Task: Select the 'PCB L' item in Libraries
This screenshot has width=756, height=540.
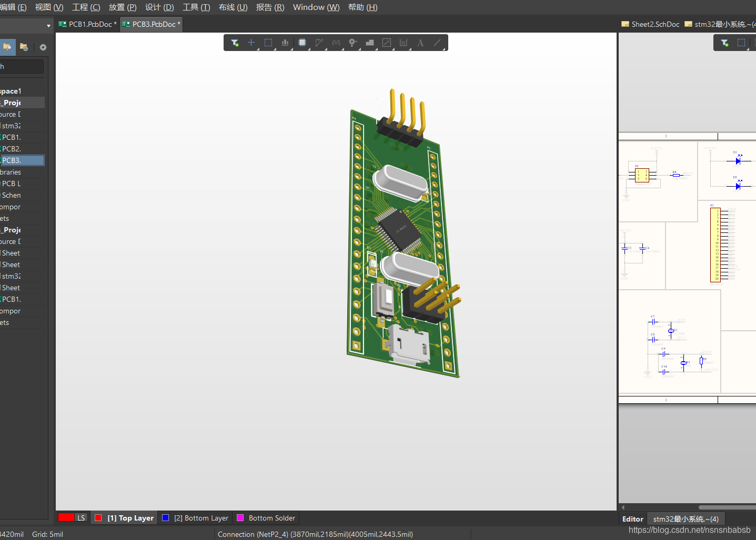Action: (x=22, y=184)
